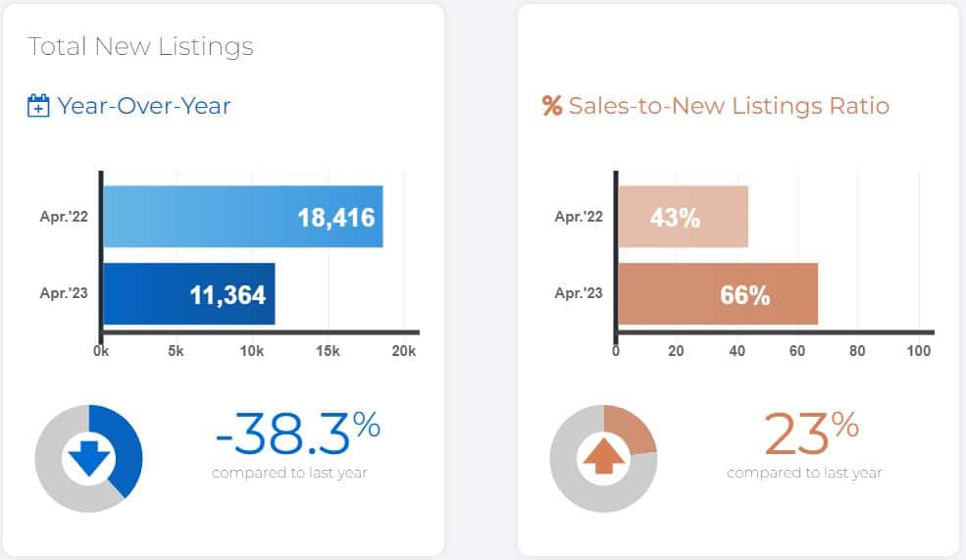Select the Apr.'23 bar showing 66%
This screenshot has width=966, height=560.
point(717,293)
